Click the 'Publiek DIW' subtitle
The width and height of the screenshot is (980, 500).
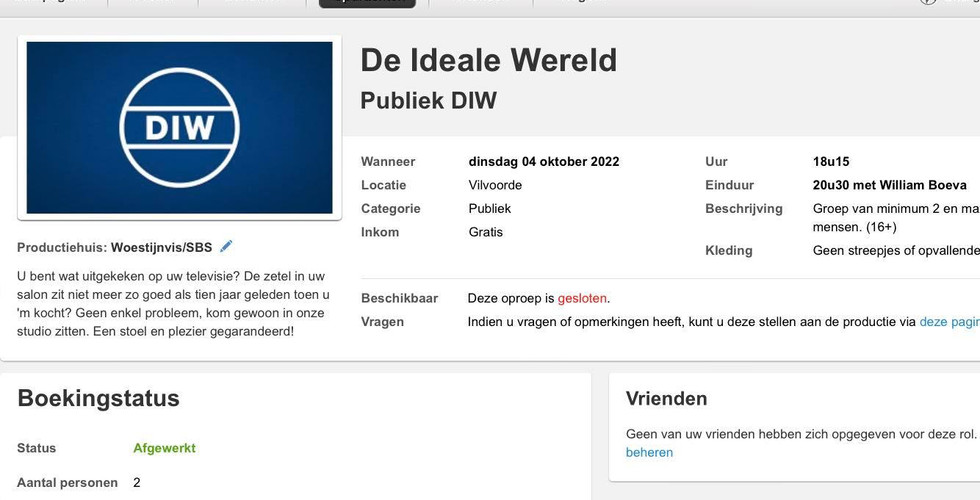pyautogui.click(x=429, y=101)
